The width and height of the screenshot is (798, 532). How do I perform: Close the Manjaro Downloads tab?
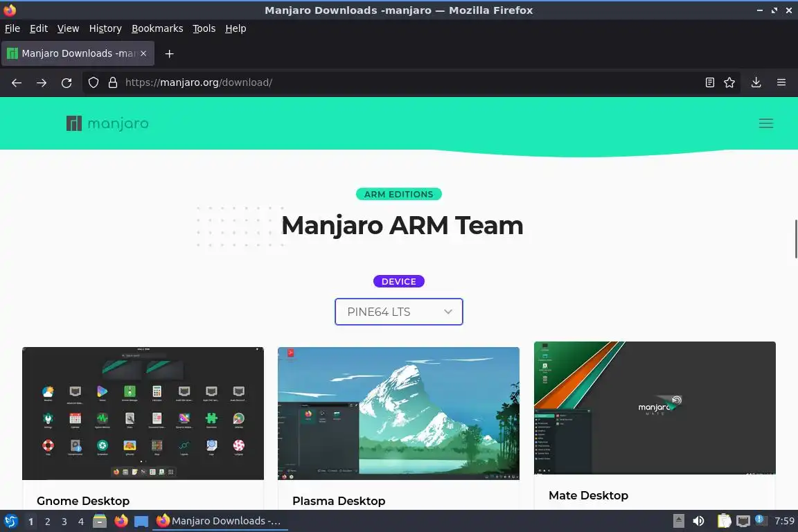[143, 53]
